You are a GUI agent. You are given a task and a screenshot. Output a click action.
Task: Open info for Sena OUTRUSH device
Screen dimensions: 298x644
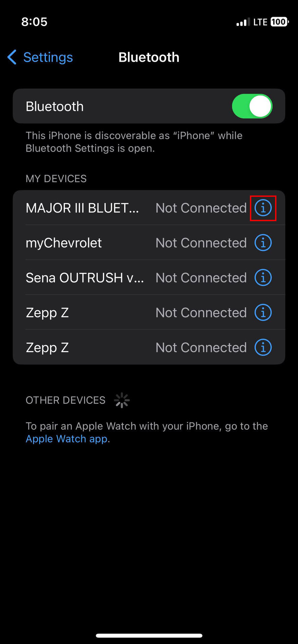click(x=263, y=278)
